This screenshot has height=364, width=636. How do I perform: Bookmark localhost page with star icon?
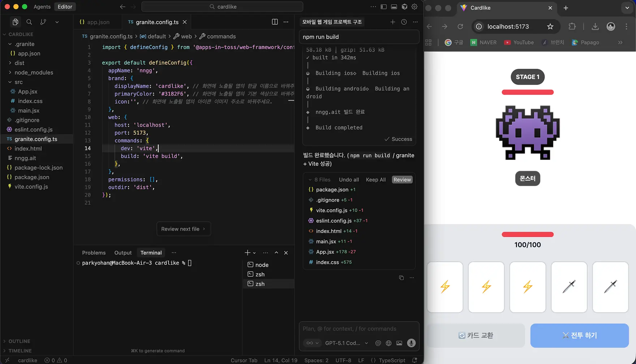[550, 26]
